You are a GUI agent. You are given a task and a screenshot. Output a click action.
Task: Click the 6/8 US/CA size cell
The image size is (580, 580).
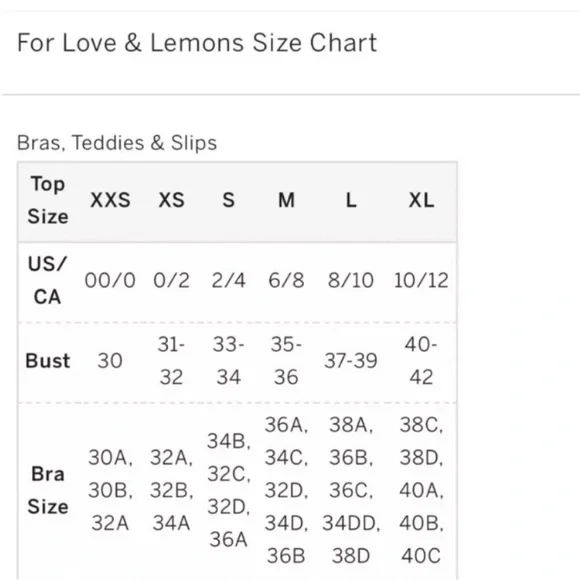(286, 280)
